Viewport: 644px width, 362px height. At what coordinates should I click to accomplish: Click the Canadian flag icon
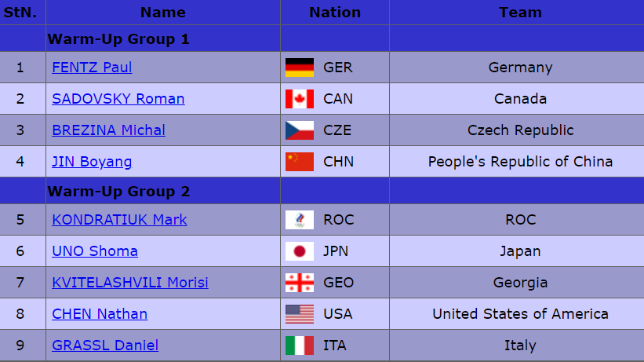tap(299, 99)
